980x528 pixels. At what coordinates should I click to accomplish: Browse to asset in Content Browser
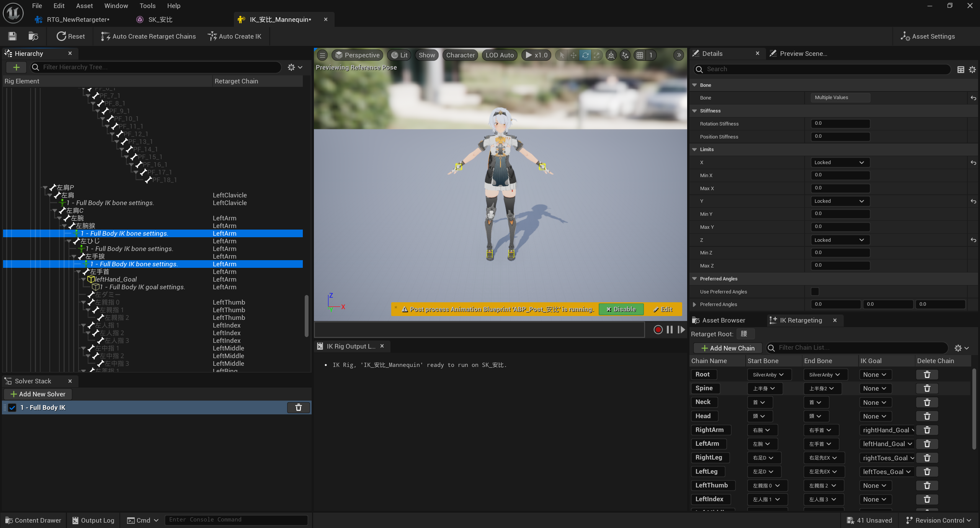click(x=33, y=36)
